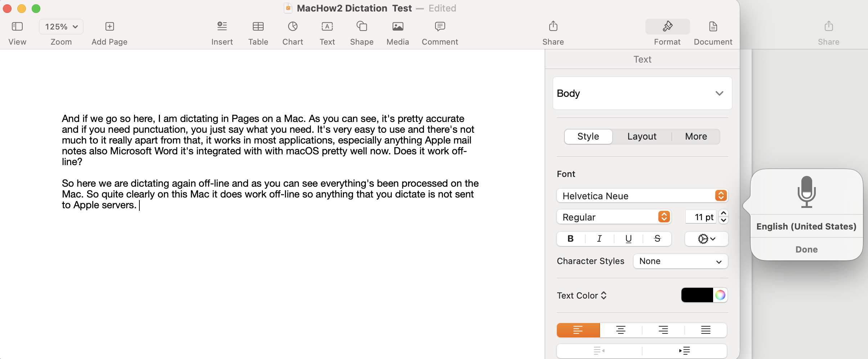Open the Regular typeface dropdown
This screenshot has width=868, height=359.
click(x=614, y=217)
